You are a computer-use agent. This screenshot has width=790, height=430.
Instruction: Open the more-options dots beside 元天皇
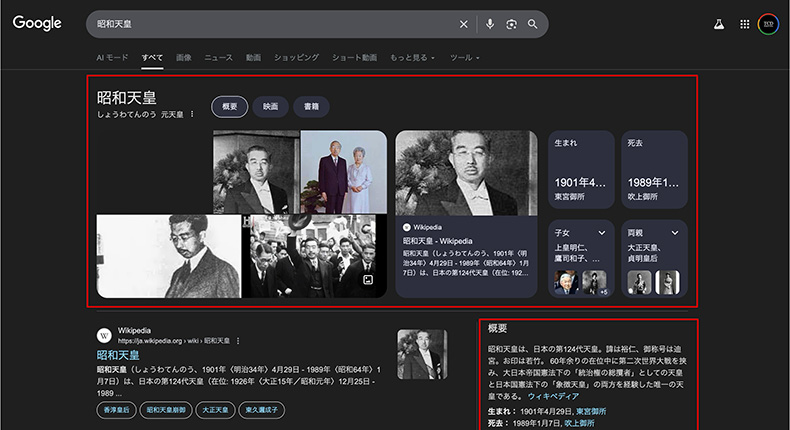click(x=192, y=114)
